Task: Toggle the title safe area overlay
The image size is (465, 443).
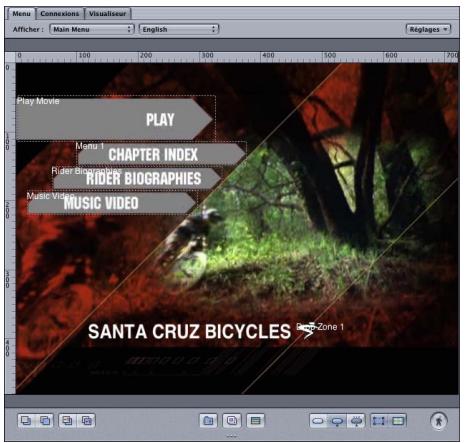Action: coord(398,421)
